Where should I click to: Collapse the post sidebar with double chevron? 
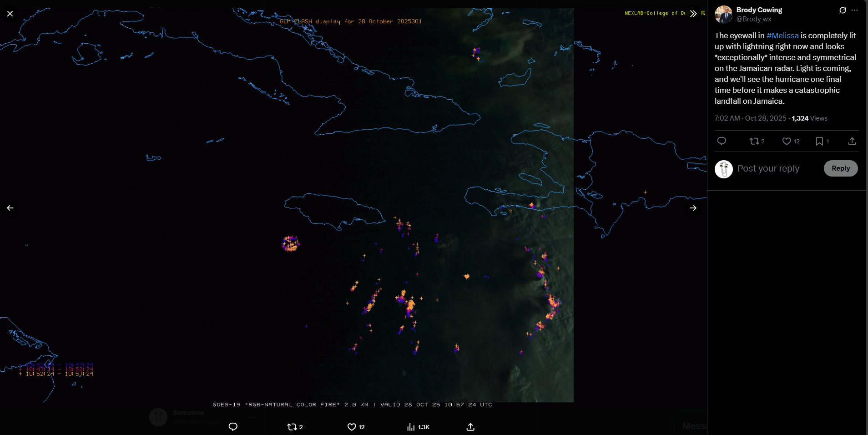click(x=693, y=14)
